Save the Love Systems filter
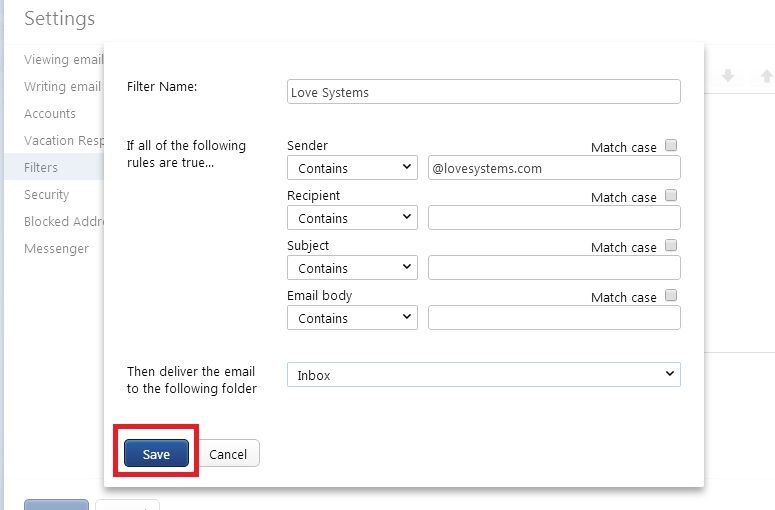 point(156,453)
